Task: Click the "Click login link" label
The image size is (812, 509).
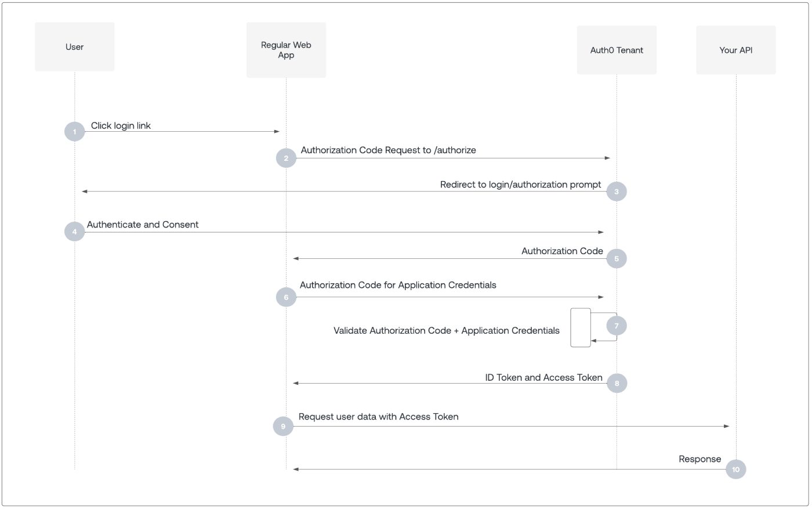Action: (121, 125)
